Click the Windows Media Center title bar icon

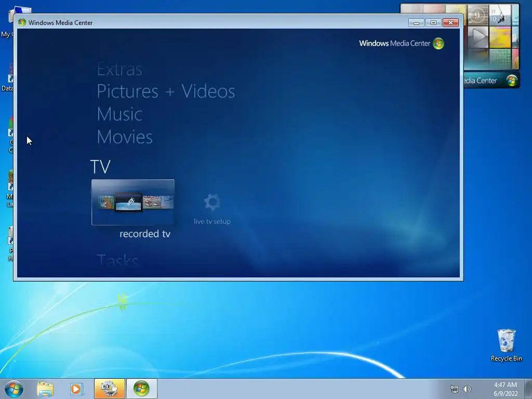click(x=22, y=22)
